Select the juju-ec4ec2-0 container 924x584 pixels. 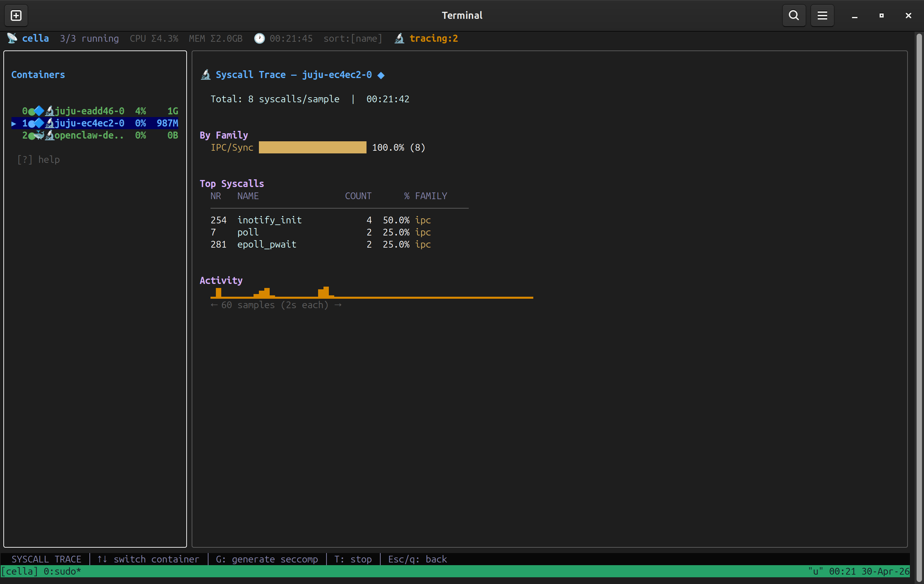point(95,123)
